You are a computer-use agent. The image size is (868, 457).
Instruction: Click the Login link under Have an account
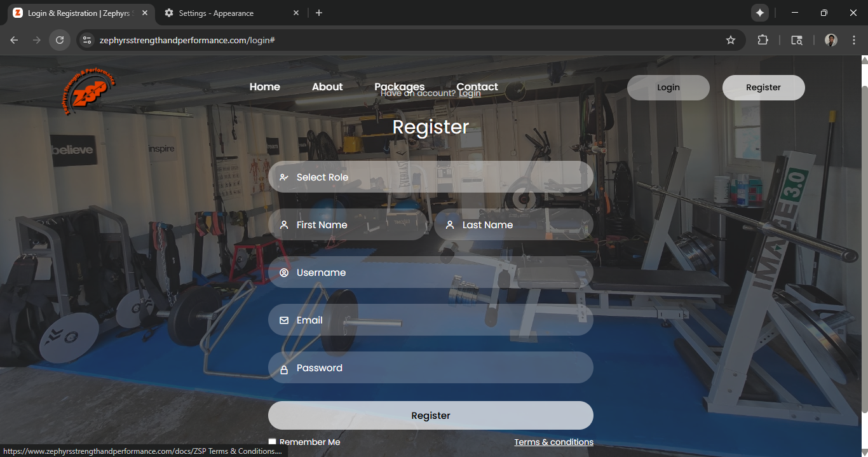[469, 92]
